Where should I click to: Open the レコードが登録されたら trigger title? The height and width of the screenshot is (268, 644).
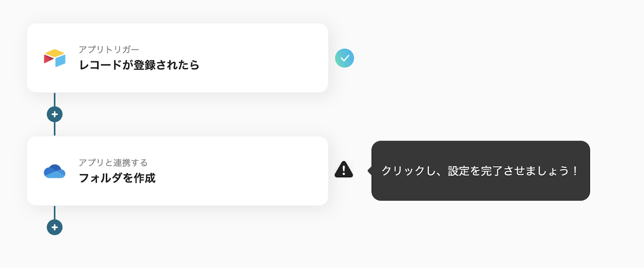click(x=139, y=65)
